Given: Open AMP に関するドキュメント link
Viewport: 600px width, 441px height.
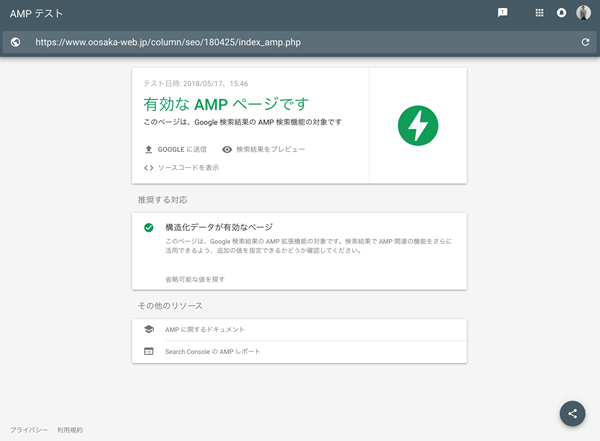Looking at the screenshot, I should pyautogui.click(x=205, y=329).
